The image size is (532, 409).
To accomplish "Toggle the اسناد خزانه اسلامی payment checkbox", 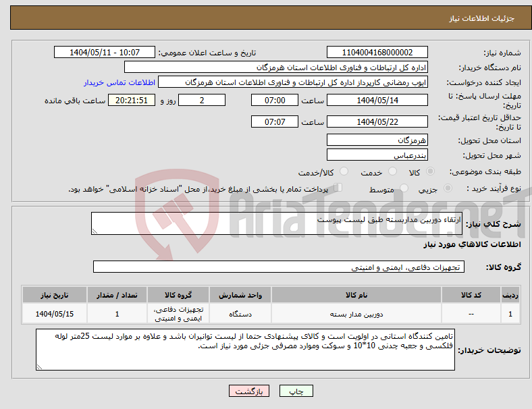I will click(338, 188).
